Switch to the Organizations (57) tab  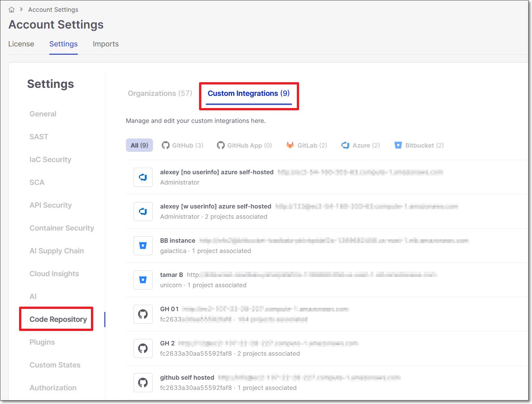pyautogui.click(x=160, y=94)
